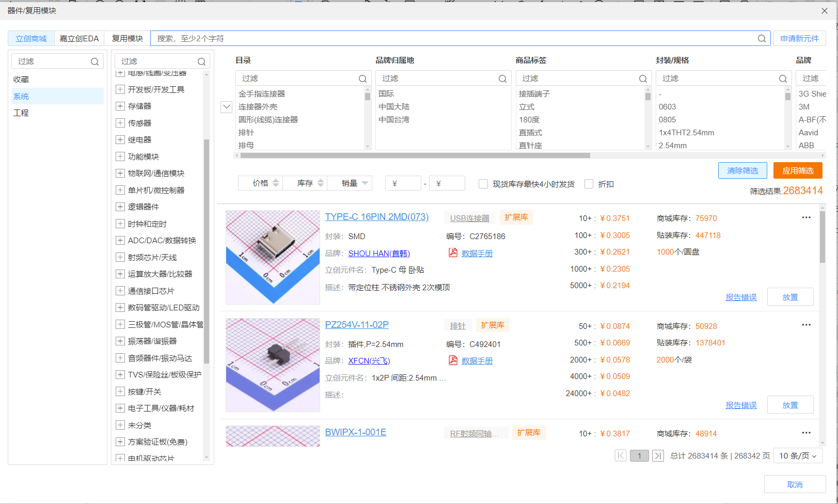Click the 封装/规格 filter search icon

click(x=783, y=78)
